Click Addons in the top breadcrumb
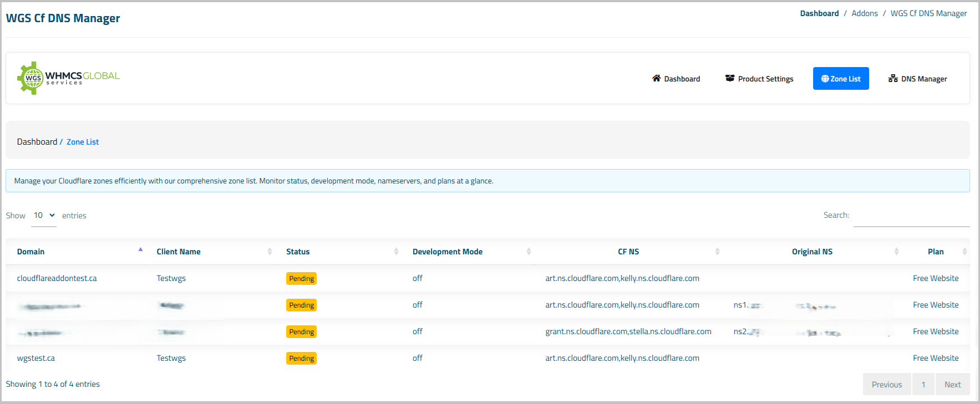This screenshot has height=404, width=980. tap(864, 13)
